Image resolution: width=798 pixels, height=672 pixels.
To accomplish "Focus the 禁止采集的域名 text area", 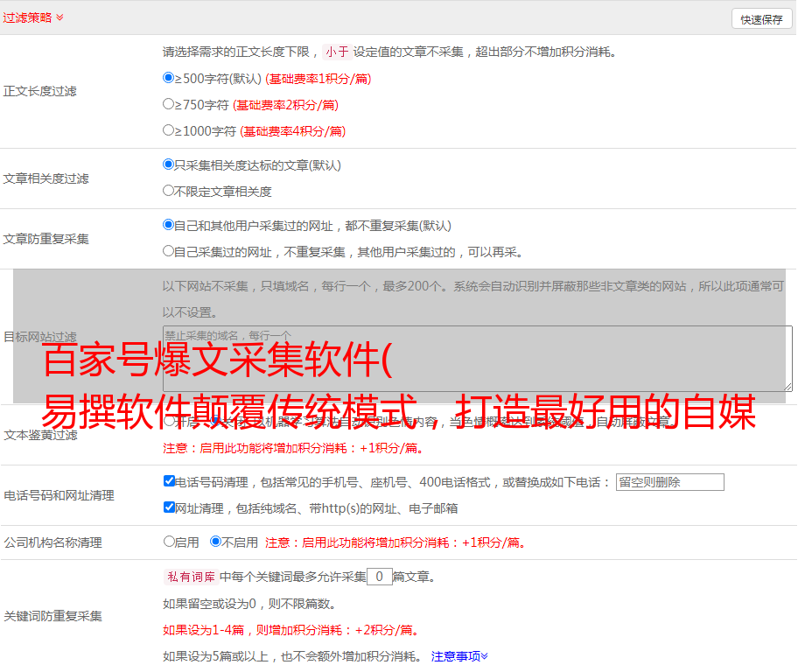I will pos(478,359).
